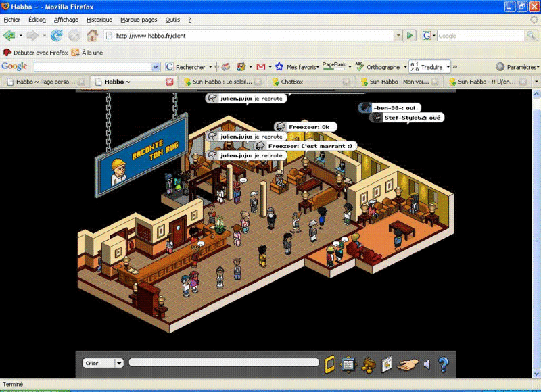Click the Traduire translate button

click(x=427, y=67)
